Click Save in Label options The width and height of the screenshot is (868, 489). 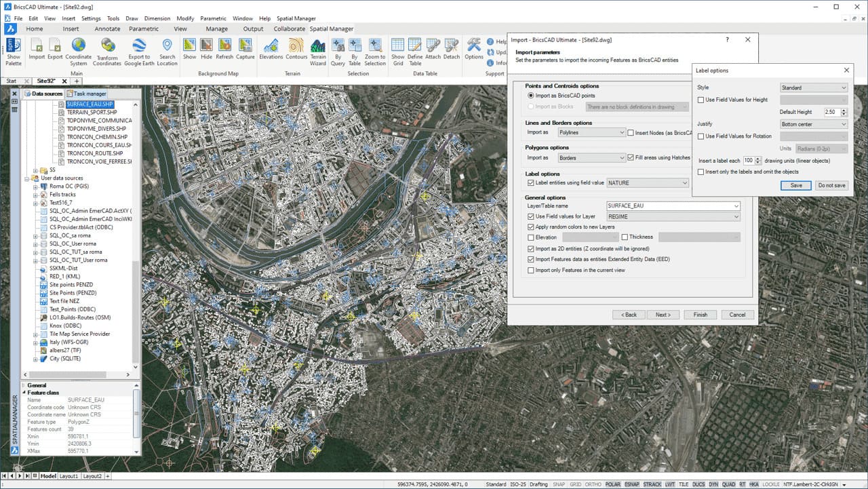[796, 185]
